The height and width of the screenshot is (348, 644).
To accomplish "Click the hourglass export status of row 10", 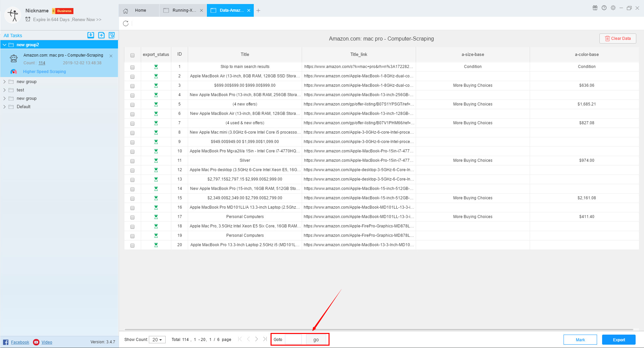I will pyautogui.click(x=156, y=151).
